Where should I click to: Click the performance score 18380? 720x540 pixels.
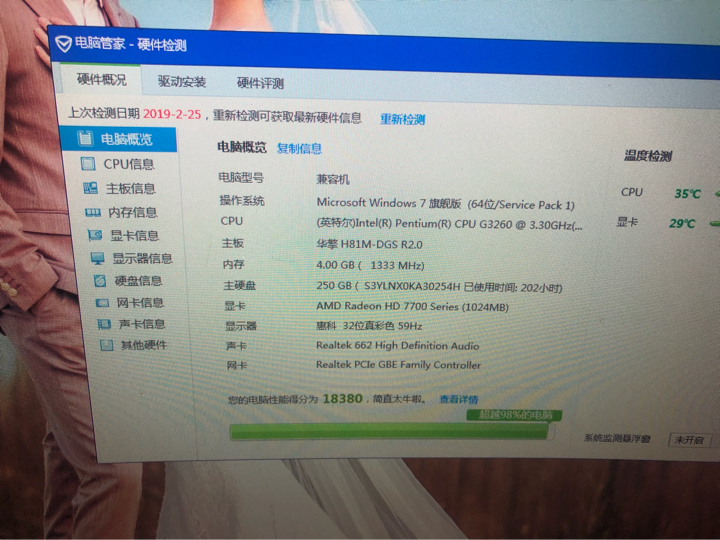[343, 399]
